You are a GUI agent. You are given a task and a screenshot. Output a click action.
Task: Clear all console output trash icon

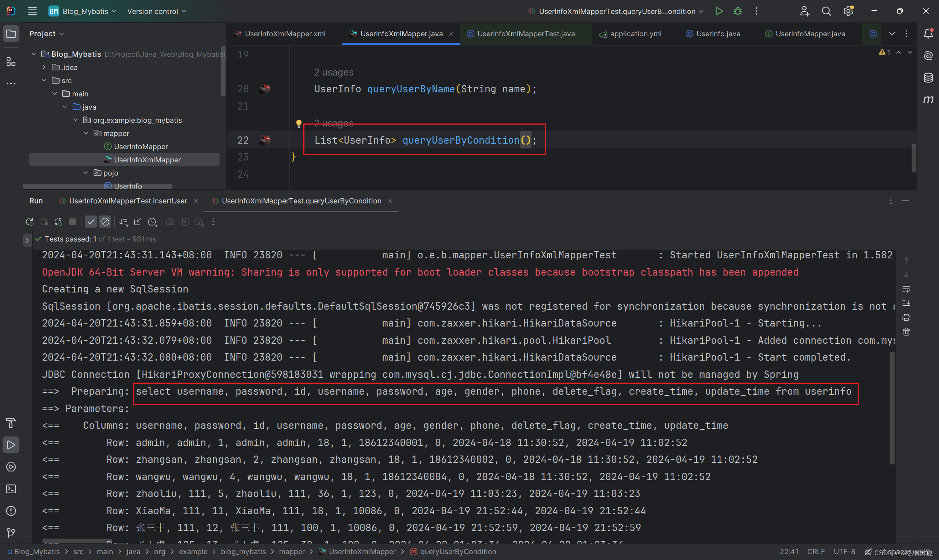pos(906,332)
